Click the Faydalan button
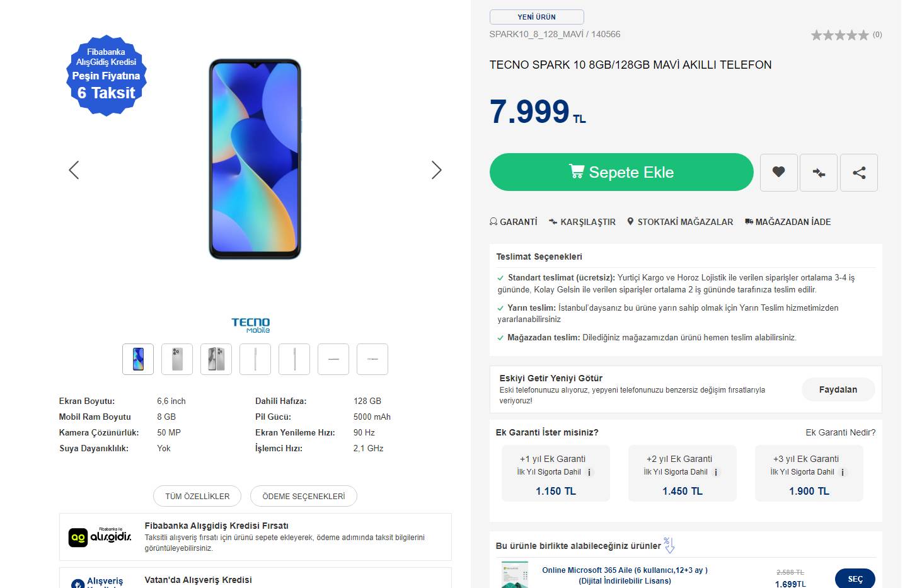 click(838, 389)
